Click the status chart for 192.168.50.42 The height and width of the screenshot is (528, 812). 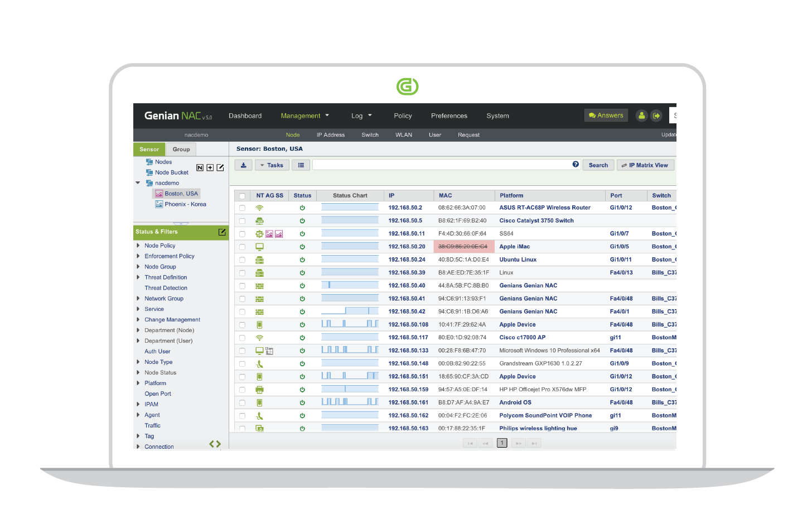[x=350, y=311]
